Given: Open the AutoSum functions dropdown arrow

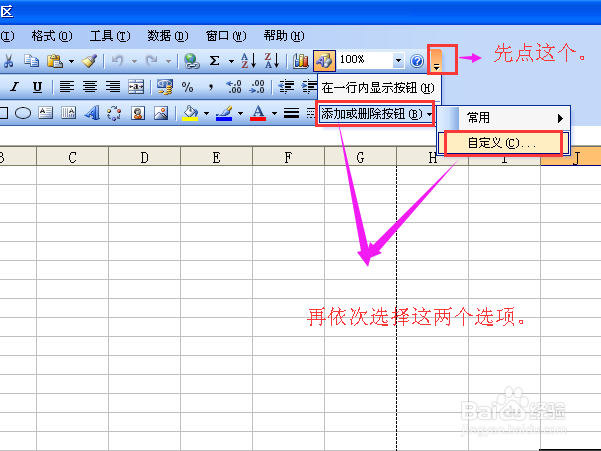Looking at the screenshot, I should click(231, 61).
